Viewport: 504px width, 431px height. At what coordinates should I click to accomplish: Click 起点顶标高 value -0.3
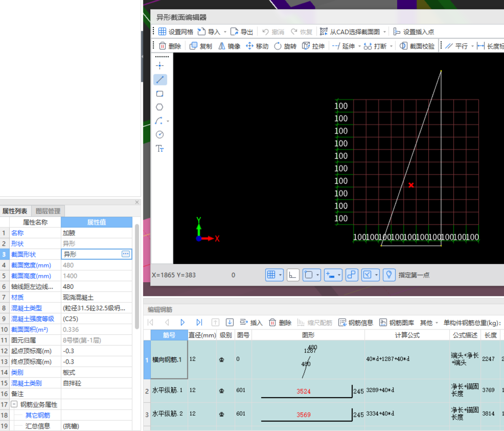coord(96,351)
